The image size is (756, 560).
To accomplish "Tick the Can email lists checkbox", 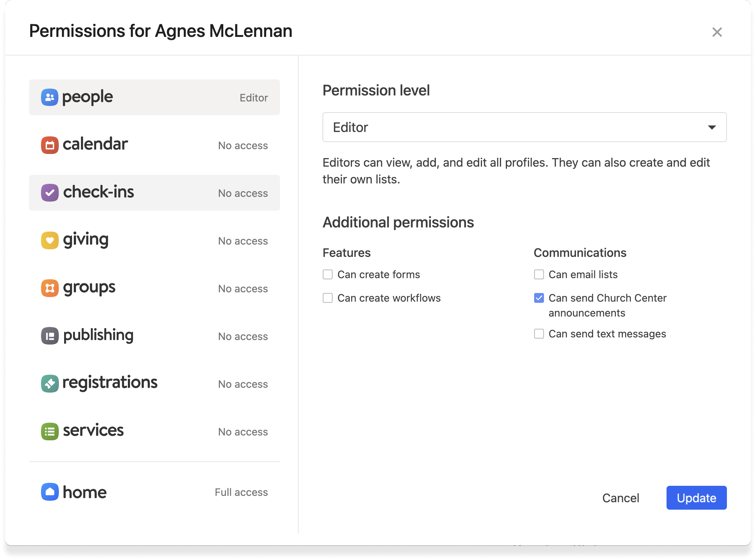I will tap(539, 275).
